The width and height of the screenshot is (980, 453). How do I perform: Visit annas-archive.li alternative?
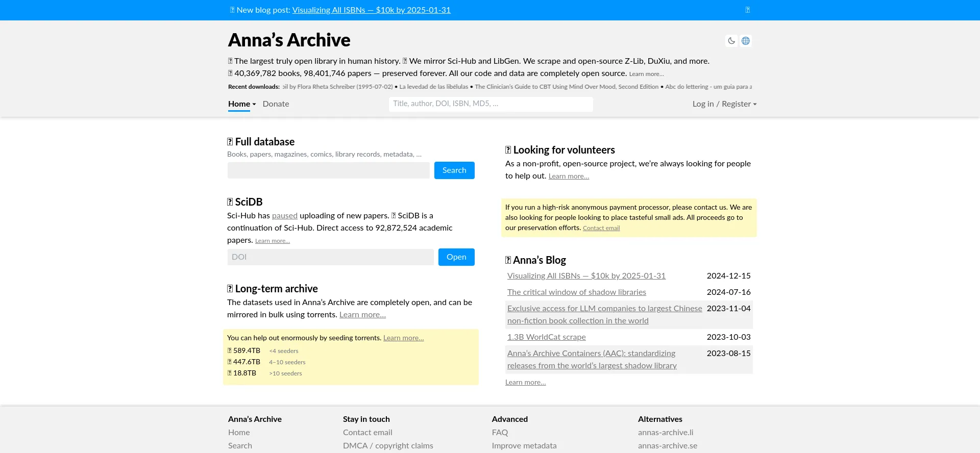(x=666, y=432)
